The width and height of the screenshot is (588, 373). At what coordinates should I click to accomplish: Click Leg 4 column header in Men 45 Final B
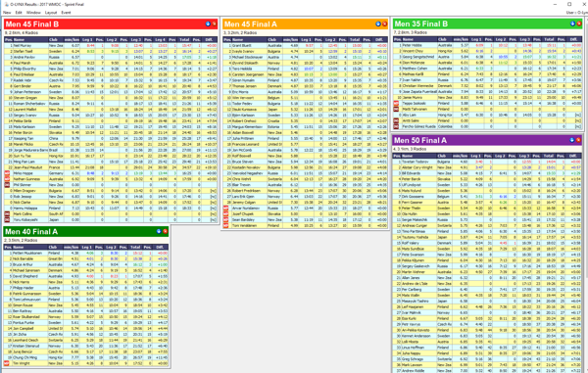(x=161, y=40)
